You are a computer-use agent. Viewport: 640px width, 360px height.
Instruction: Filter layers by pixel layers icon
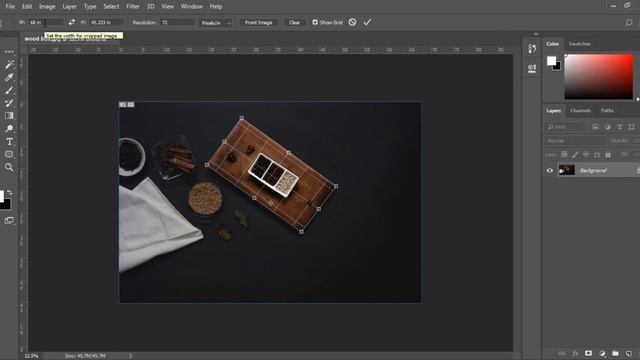point(596,127)
